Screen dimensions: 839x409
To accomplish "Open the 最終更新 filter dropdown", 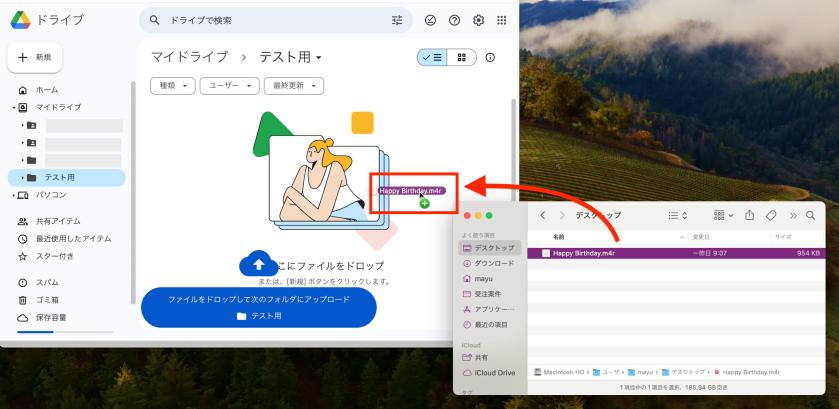I will [x=293, y=86].
